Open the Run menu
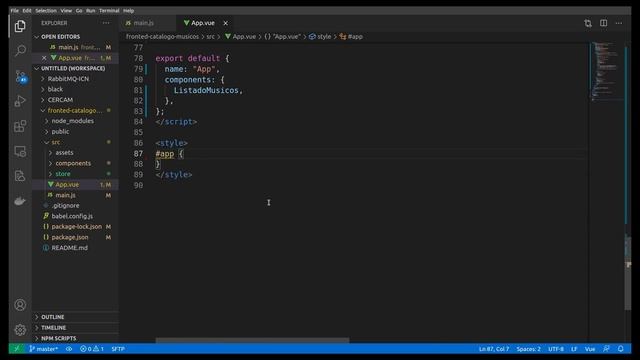Viewport: 640px width, 360px height. 91,11
